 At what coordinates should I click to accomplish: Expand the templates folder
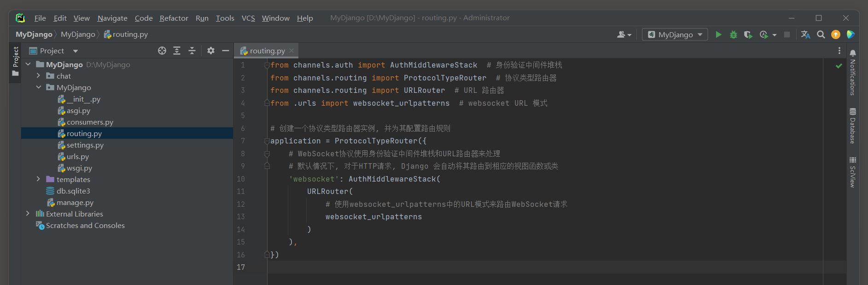coord(39,179)
